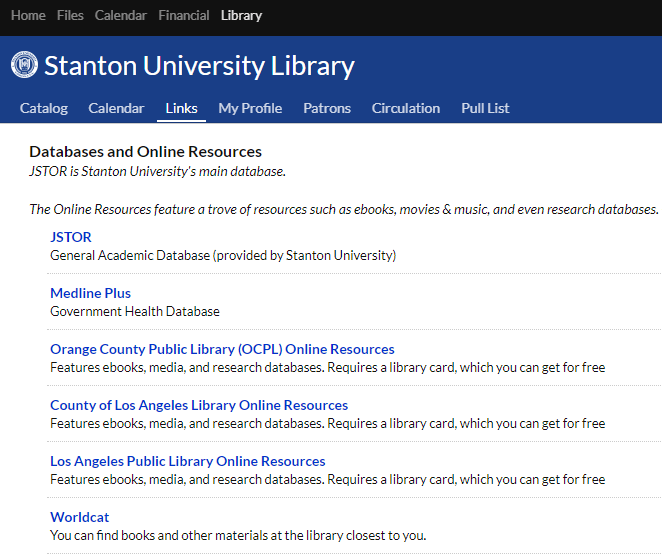Click the Stanton University Library title
Screen dimensions: 662x556
(199, 65)
